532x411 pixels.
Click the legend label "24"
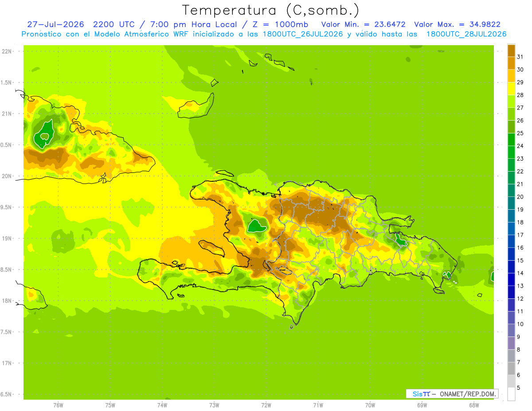pyautogui.click(x=520, y=146)
